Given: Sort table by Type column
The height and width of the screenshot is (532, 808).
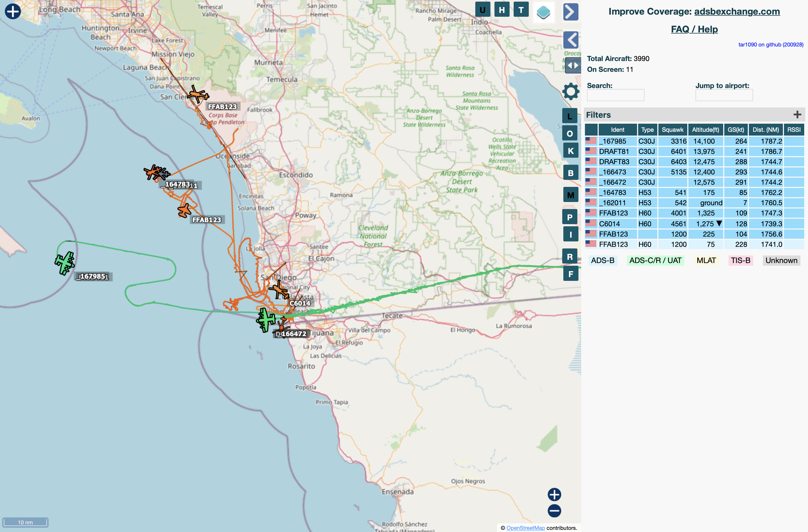Looking at the screenshot, I should pos(647,130).
